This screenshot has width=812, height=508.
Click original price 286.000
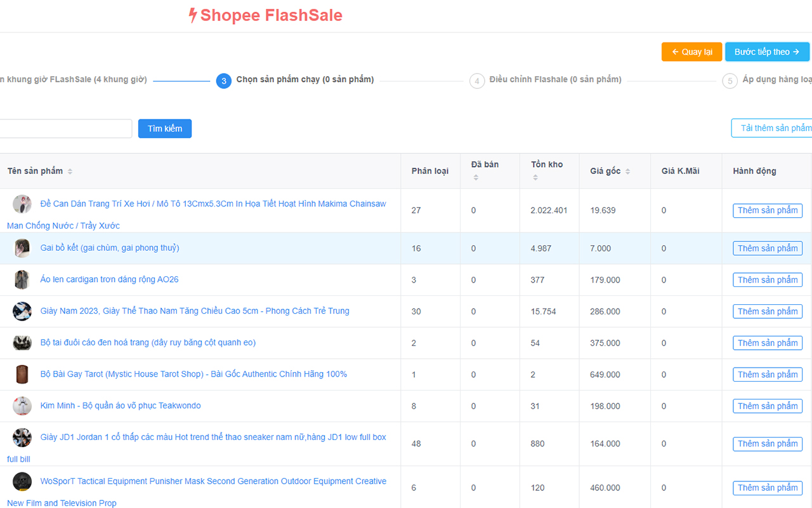tap(605, 311)
